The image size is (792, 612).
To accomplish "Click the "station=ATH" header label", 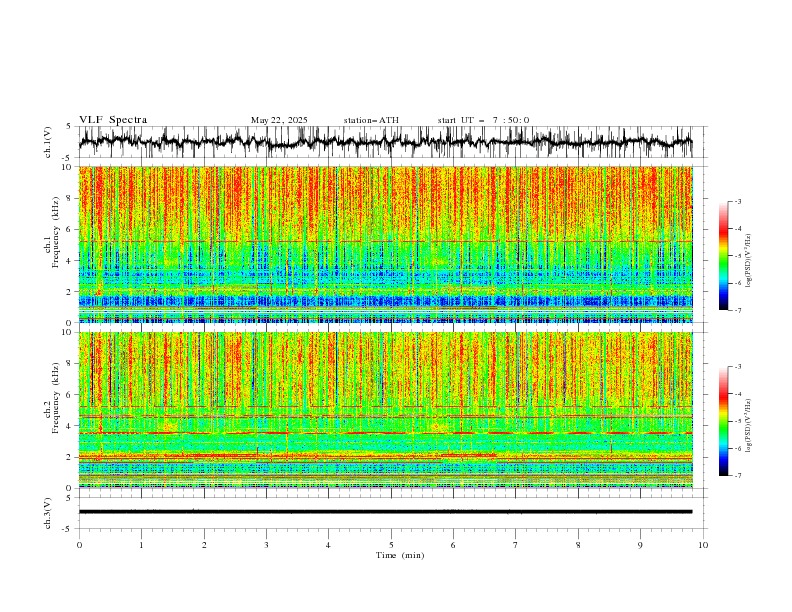I will (x=371, y=120).
